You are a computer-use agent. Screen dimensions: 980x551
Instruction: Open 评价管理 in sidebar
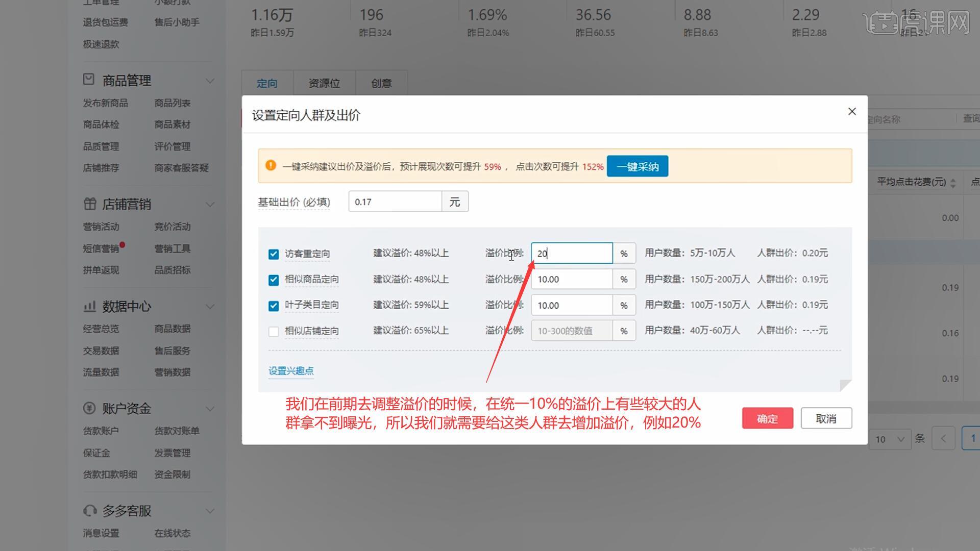coord(173,146)
